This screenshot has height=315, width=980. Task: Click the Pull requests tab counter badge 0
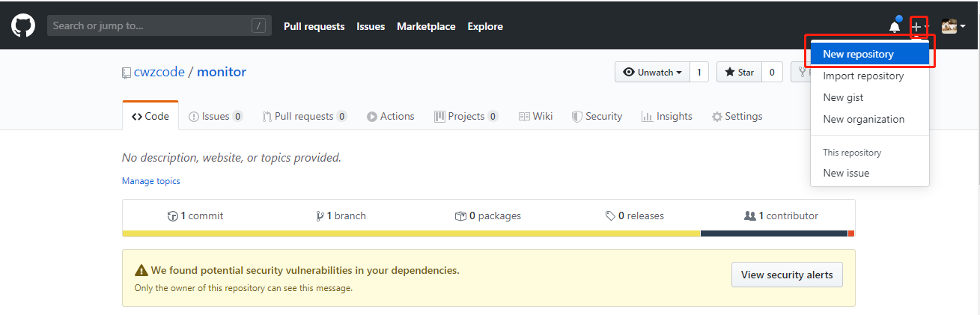(x=341, y=117)
